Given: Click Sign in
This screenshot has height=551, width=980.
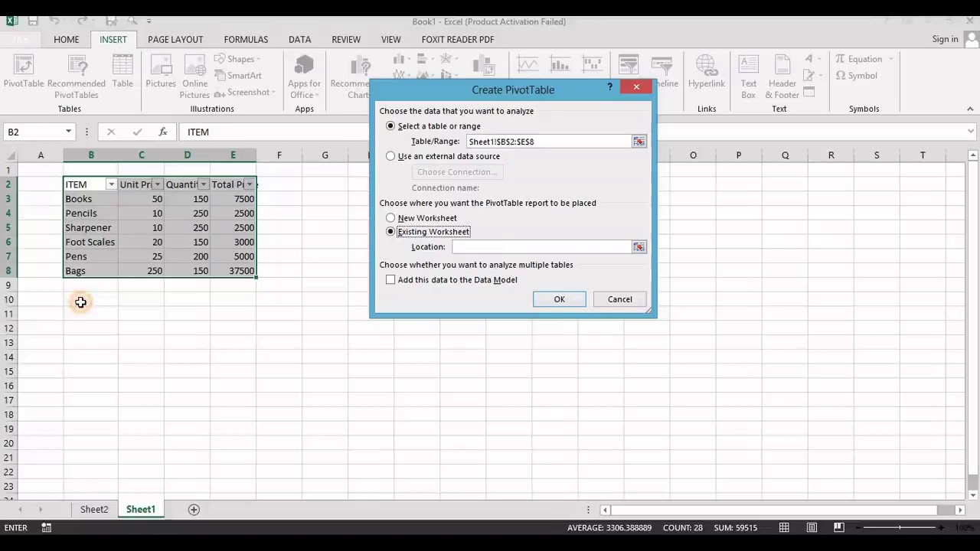Looking at the screenshot, I should click(x=945, y=39).
